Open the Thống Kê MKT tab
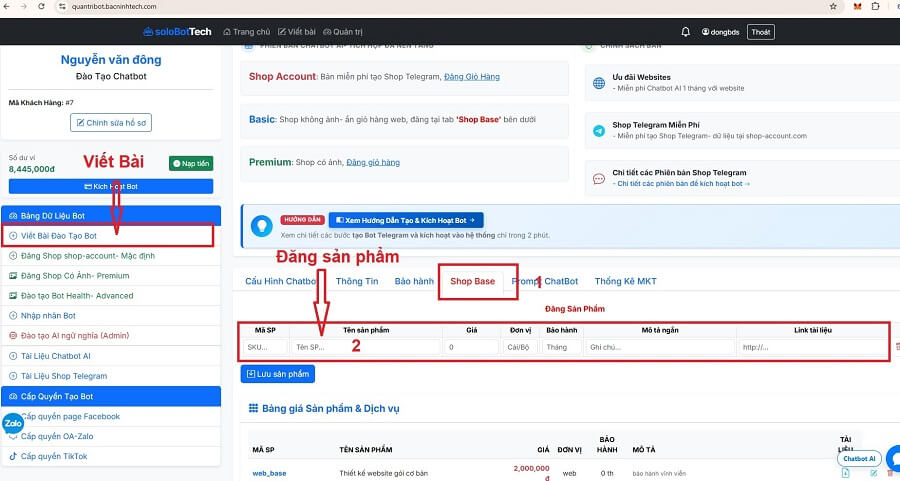The image size is (900, 481). click(625, 281)
